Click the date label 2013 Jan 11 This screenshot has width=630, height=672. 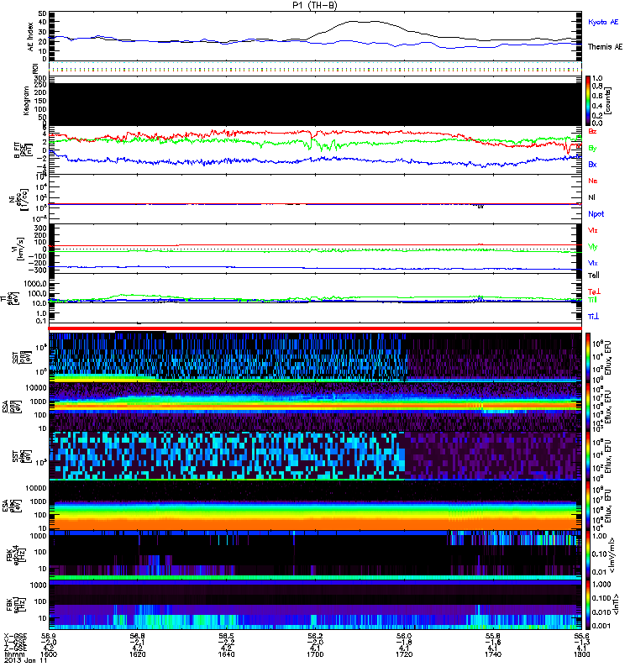pos(26,660)
